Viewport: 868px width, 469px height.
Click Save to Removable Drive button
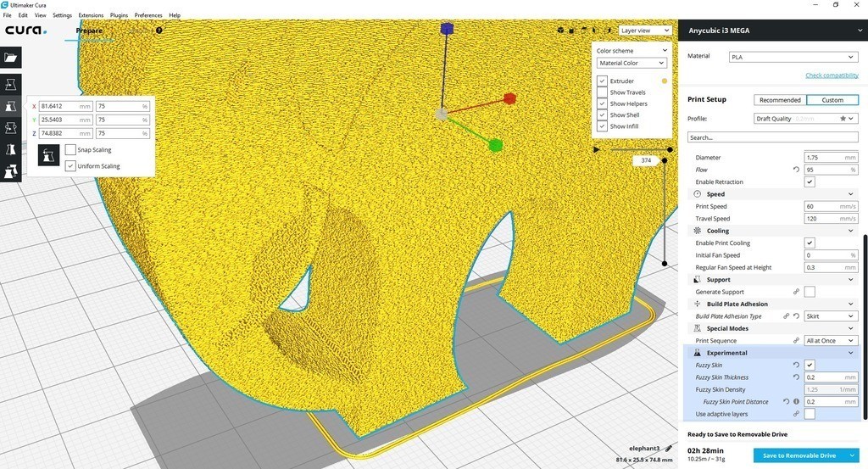pyautogui.click(x=799, y=455)
